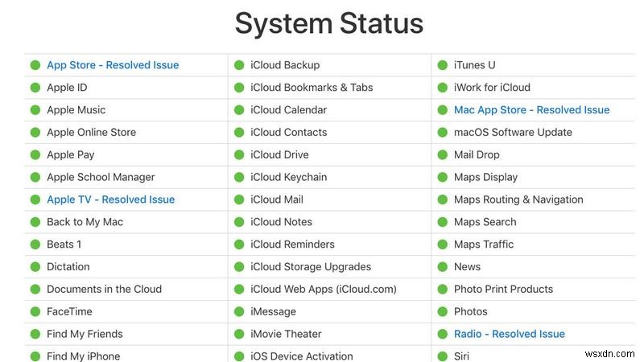Click the green status dot beside iCloud Backup
This screenshot has height=362, width=644.
[239, 65]
